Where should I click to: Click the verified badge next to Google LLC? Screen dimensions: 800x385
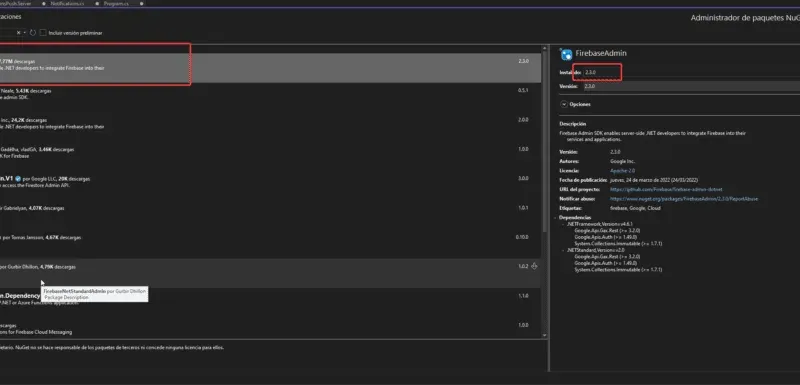tap(18, 179)
